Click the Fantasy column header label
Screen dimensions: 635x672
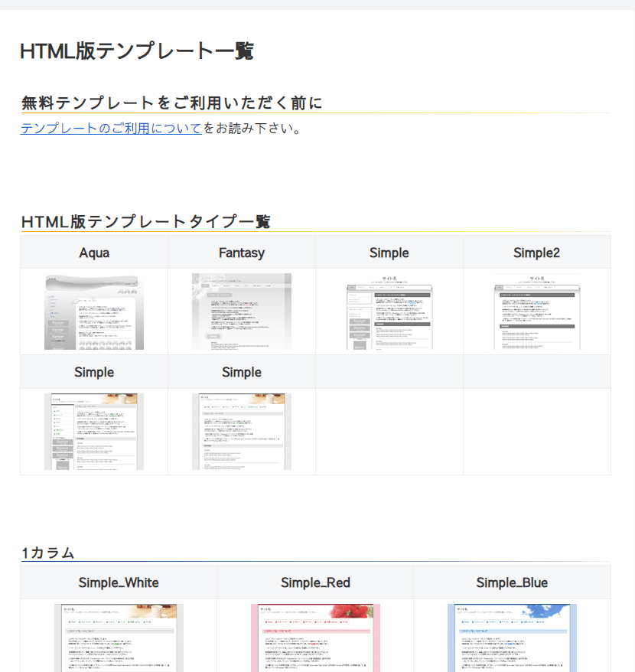242,253
